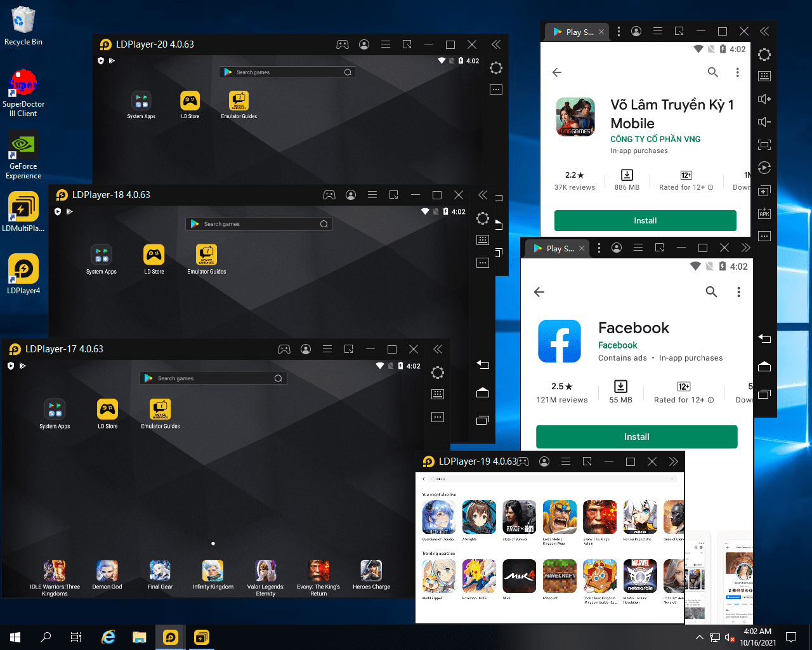This screenshot has width=812, height=650.
Task: Click the account icon in LDPlayer-18 title bar
Action: click(x=351, y=195)
